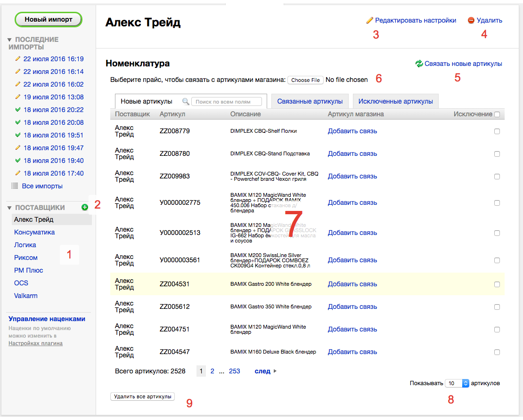Click Добавить связь for ZZ008779
Image resolution: width=523 pixels, height=420 pixels.
352,131
